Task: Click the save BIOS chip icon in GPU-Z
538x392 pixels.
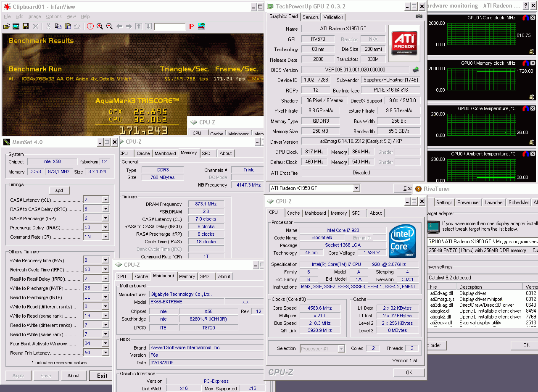Action: [416, 70]
